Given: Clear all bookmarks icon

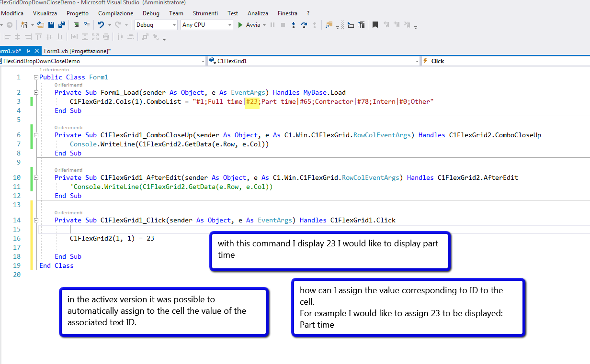Looking at the screenshot, I should [407, 25].
